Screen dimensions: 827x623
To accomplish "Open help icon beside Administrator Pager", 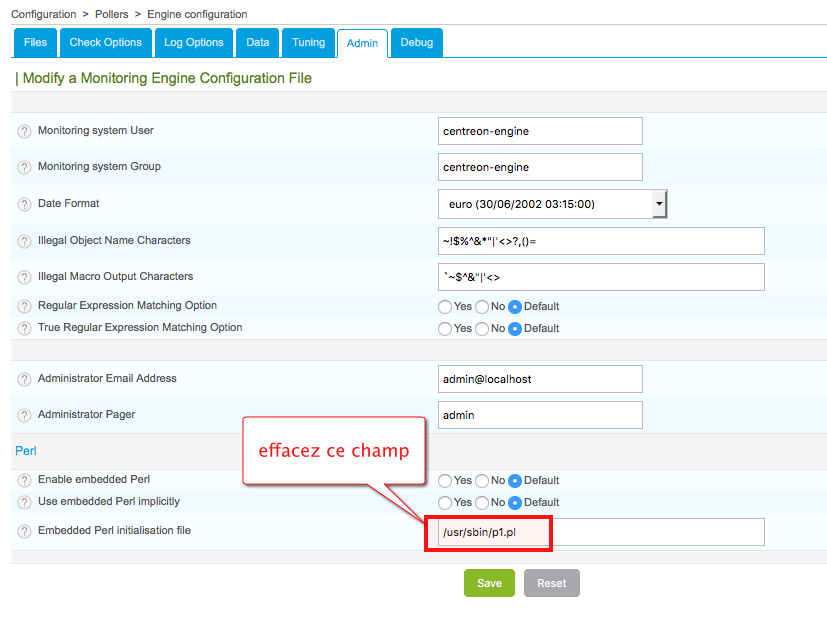I will tap(25, 416).
